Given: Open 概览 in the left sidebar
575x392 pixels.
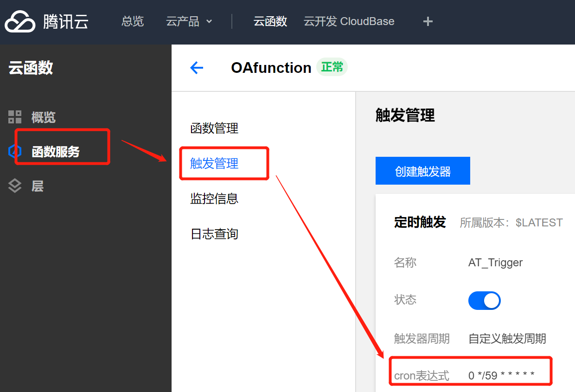Looking at the screenshot, I should click(44, 117).
